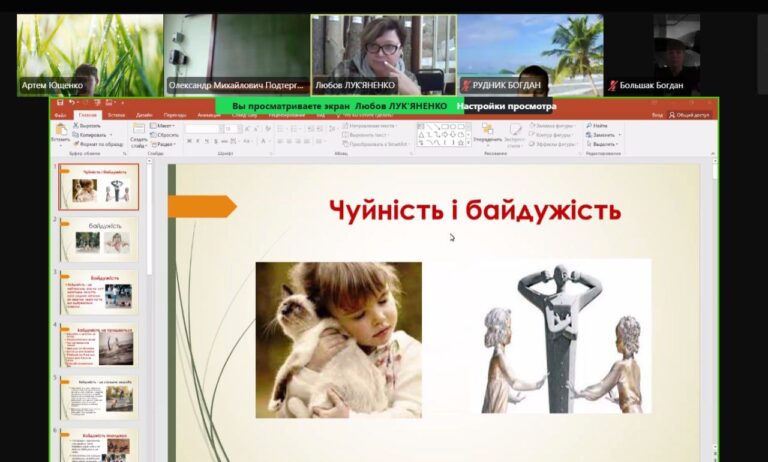Switch to the Design (Дизайн) ribbon tab
768x462 pixels.
[144, 115]
